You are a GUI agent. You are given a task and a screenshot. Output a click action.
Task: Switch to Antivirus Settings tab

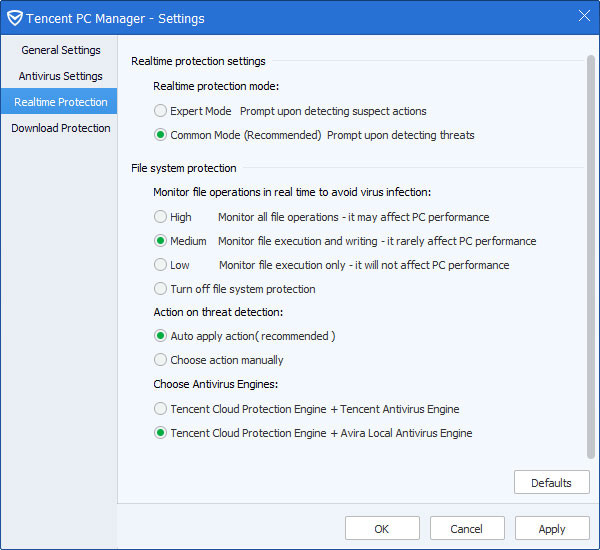tap(60, 76)
